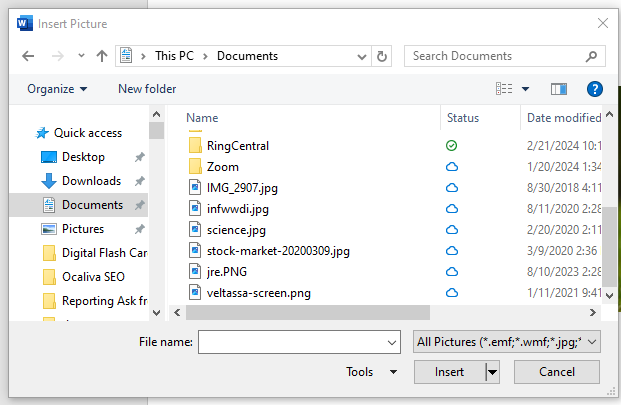Select the science.jpg file

[235, 229]
